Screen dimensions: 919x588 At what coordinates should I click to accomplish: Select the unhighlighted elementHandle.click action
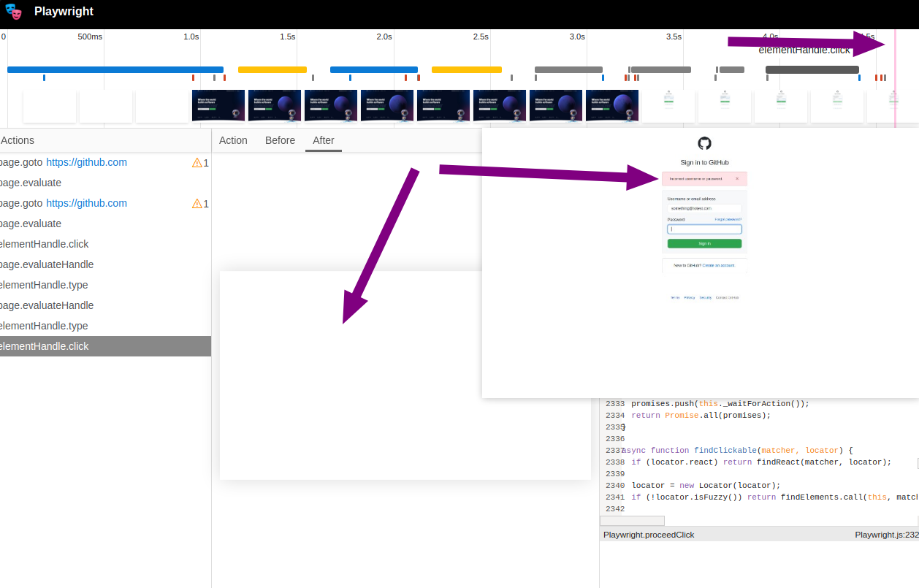point(105,244)
